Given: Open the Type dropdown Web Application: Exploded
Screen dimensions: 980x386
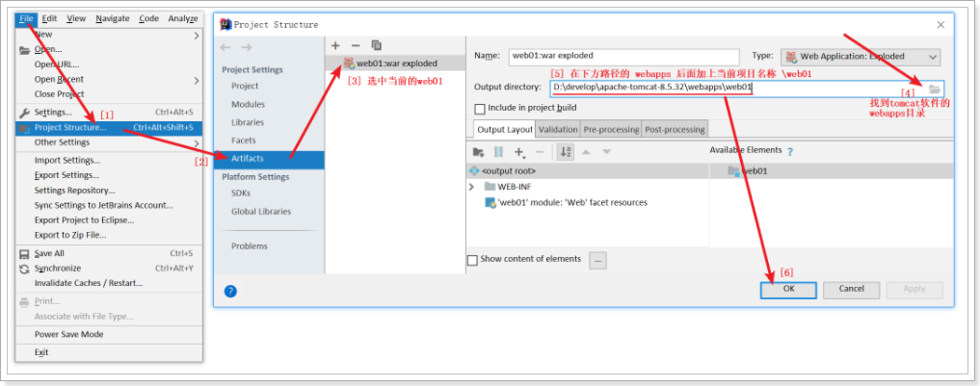Looking at the screenshot, I should point(861,57).
